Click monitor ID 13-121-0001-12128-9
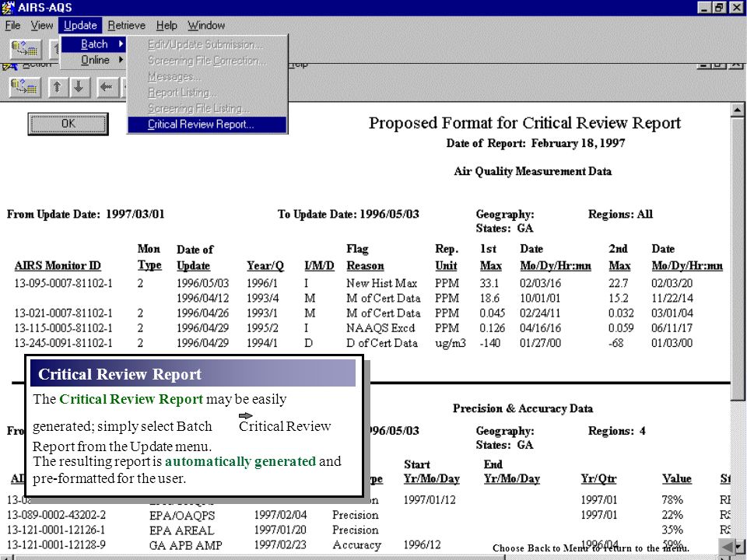Image resolution: width=747 pixels, height=560 pixels. (x=56, y=544)
